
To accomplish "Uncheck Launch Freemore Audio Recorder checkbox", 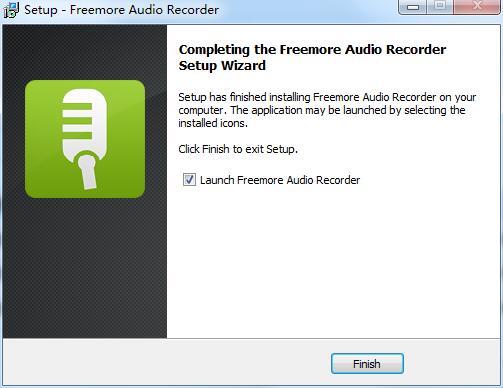I will (189, 180).
